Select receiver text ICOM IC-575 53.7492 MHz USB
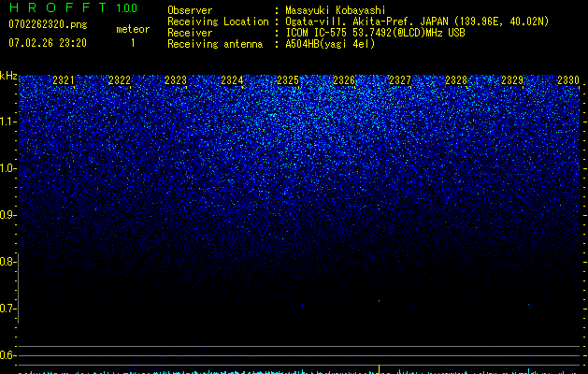The image size is (588, 374). coord(375,33)
